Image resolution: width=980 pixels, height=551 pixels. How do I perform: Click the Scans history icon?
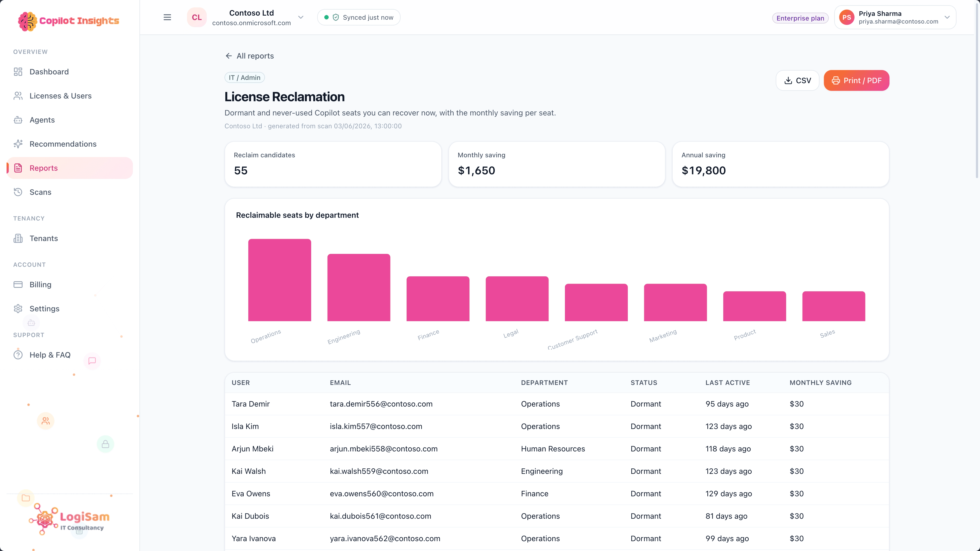coord(18,192)
